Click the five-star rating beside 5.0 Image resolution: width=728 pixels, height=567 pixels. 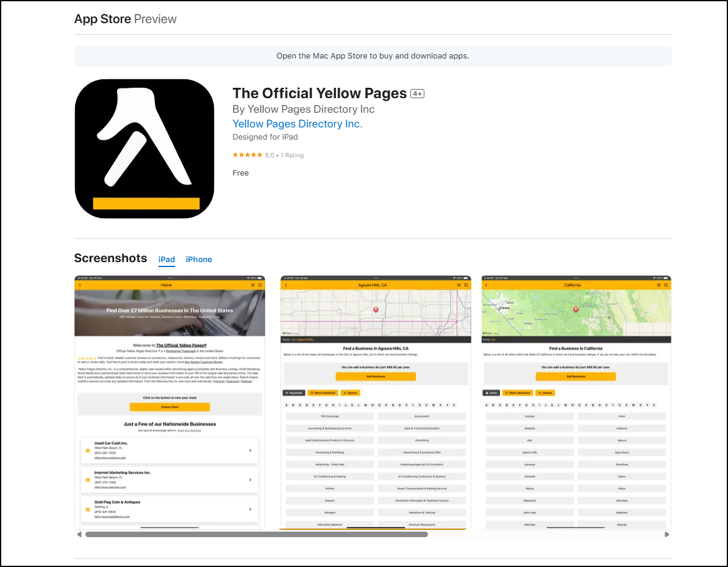[248, 155]
